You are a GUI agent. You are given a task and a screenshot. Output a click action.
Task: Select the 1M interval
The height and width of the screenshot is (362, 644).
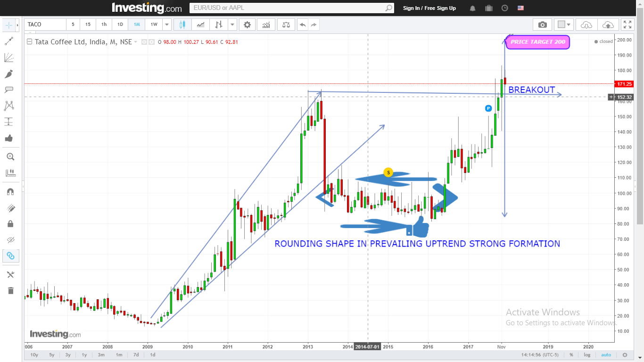[136, 25]
